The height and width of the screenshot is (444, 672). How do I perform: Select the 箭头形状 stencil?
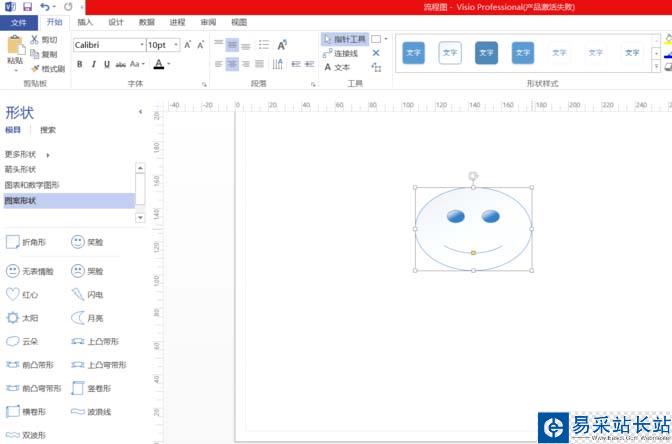tap(20, 170)
